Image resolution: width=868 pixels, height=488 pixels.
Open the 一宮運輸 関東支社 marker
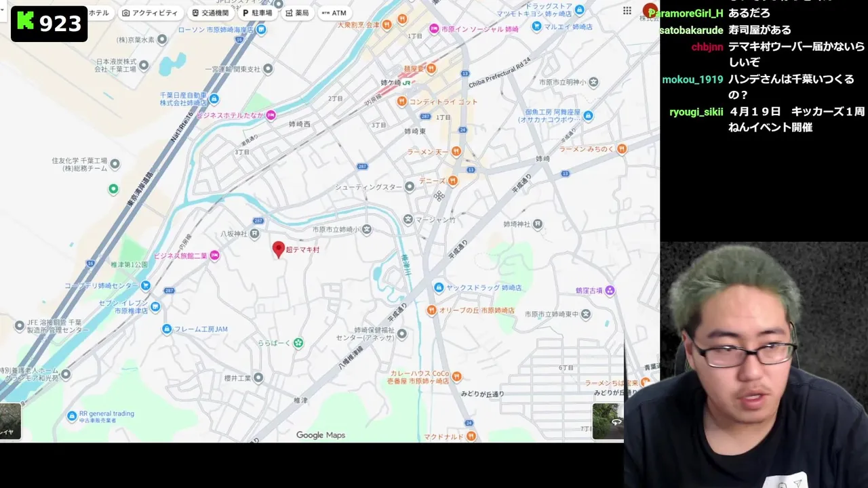tap(268, 69)
